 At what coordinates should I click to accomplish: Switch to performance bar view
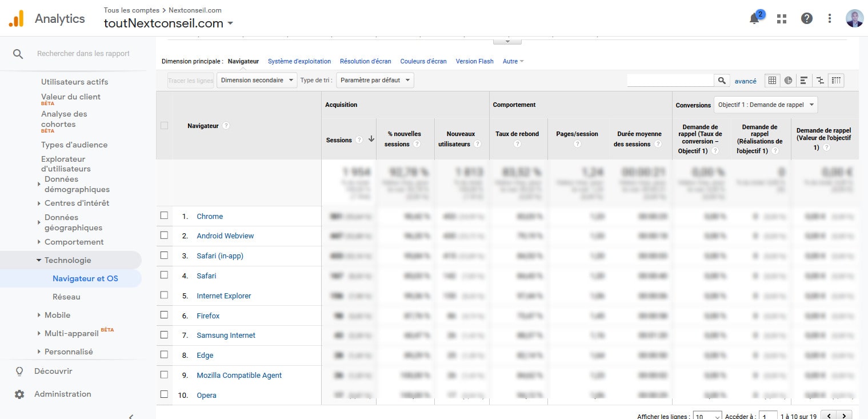coord(804,81)
